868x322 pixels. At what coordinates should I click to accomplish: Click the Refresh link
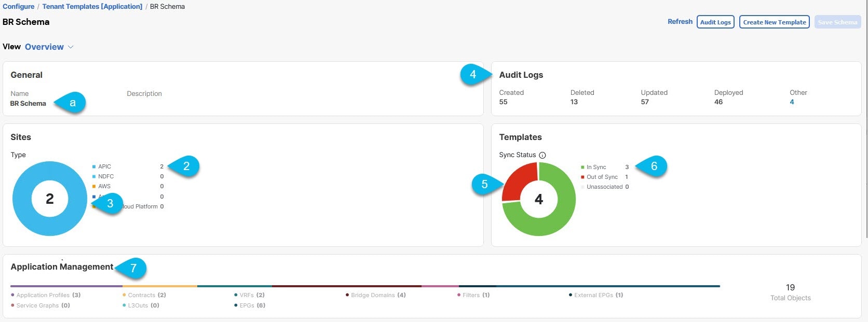(x=680, y=22)
